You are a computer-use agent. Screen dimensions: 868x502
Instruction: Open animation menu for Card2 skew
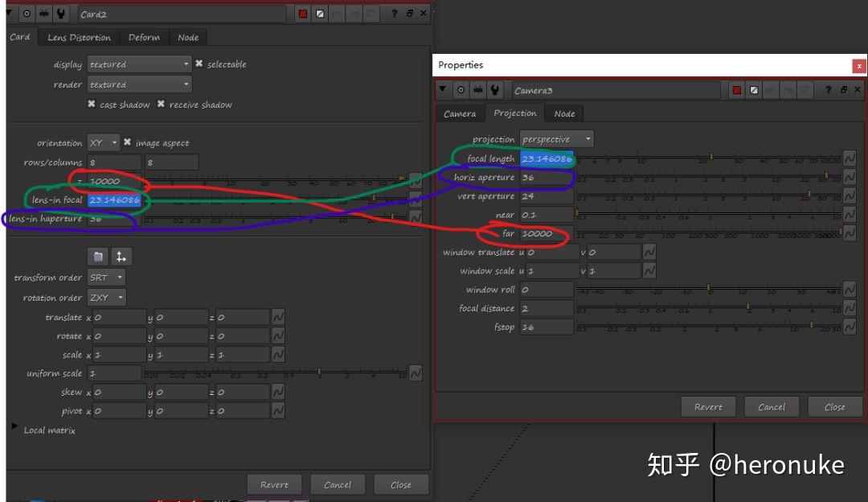coord(278,393)
